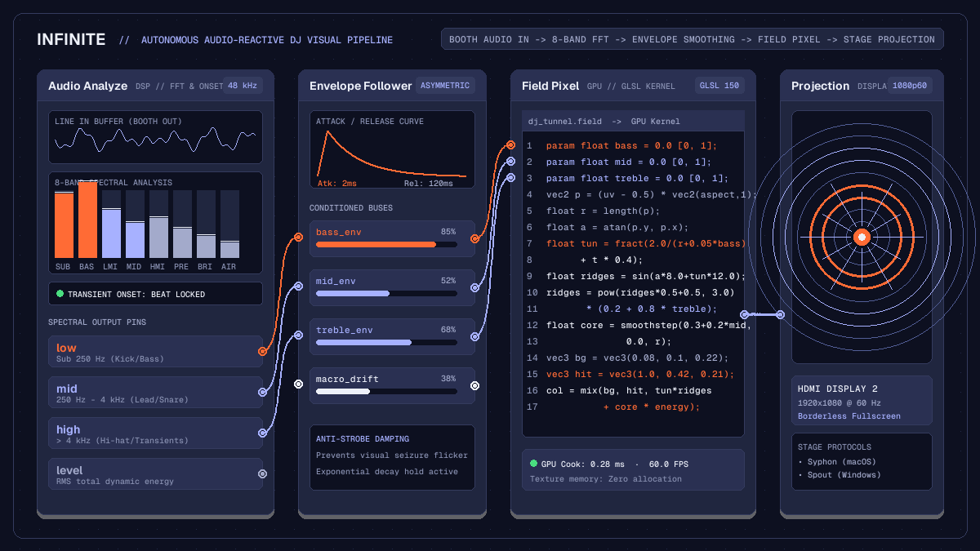980x551 pixels.
Task: Click the 1080p60 resolution badge
Action: point(910,86)
